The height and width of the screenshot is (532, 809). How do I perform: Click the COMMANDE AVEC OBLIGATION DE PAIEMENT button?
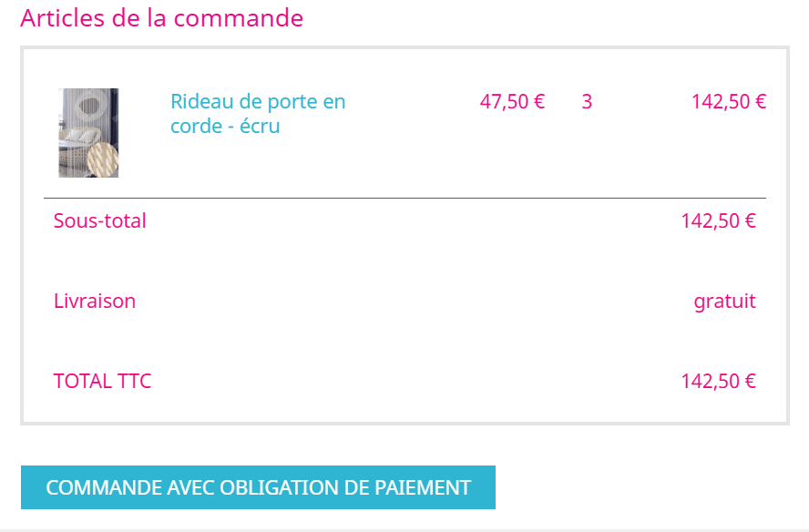point(260,487)
